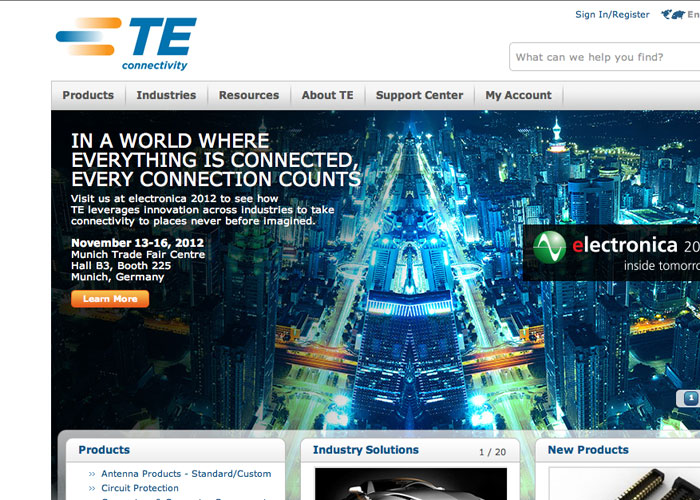Click chevron bullet beside Antenna Products
The width and height of the screenshot is (700, 500).
tap(92, 474)
